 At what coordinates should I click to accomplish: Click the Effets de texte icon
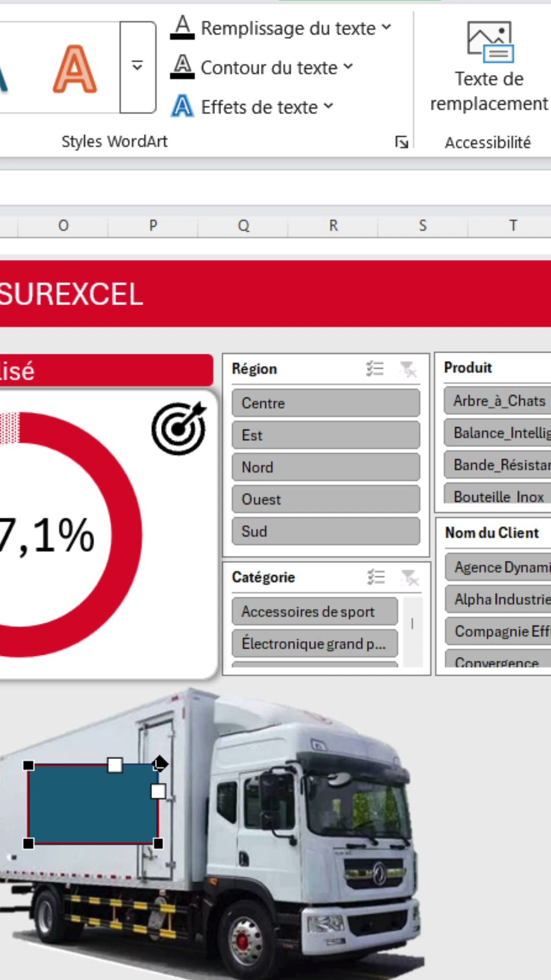[182, 106]
